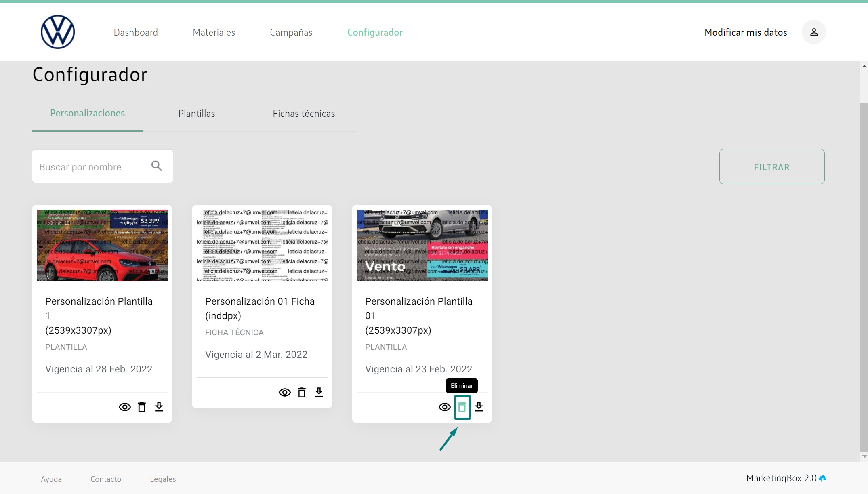Screen dimensions: 868x494
Task: View Personalización 01 Ficha with eye icon
Action: tap(285, 392)
